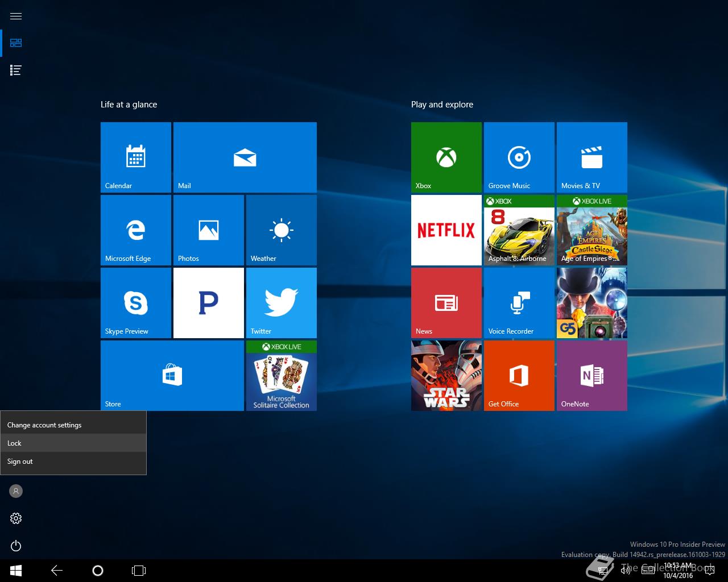The height and width of the screenshot is (582, 728).
Task: Switch to pinned tiles view
Action: click(16, 43)
